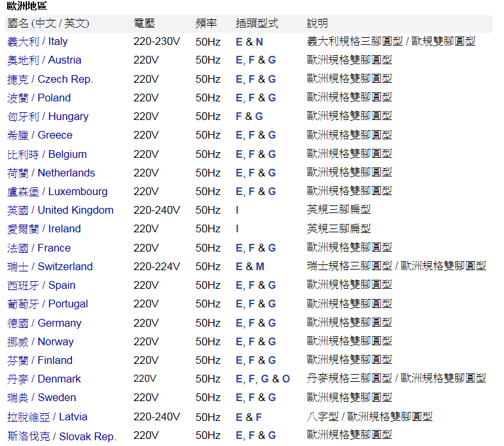The width and height of the screenshot is (504, 446).
Task: Open the Hungary country link
Action: point(48,116)
